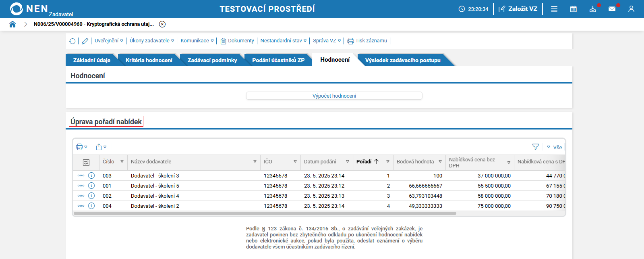The width and height of the screenshot is (644, 259).
Task: Open Podání účastníků ZP tab
Action: (278, 60)
